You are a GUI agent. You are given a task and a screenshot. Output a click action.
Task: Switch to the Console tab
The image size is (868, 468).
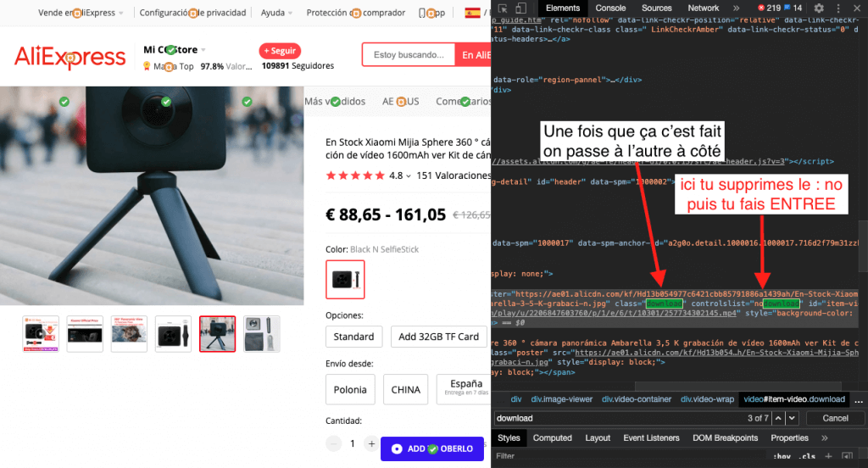610,8
